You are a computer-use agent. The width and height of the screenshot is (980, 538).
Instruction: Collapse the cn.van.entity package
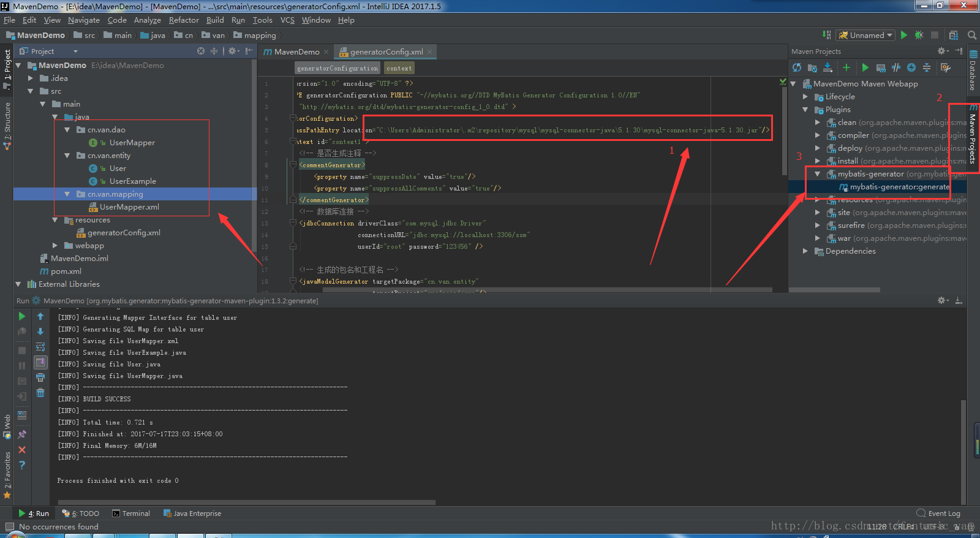pyautogui.click(x=67, y=156)
